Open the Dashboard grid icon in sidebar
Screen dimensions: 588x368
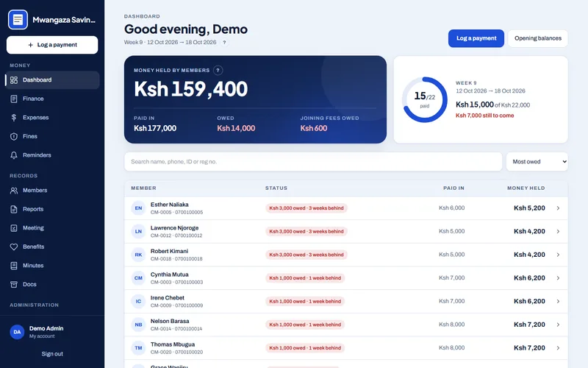[x=14, y=80]
